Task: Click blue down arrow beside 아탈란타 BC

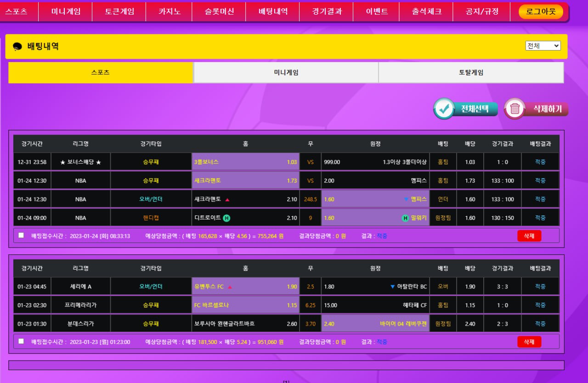Action: click(392, 287)
